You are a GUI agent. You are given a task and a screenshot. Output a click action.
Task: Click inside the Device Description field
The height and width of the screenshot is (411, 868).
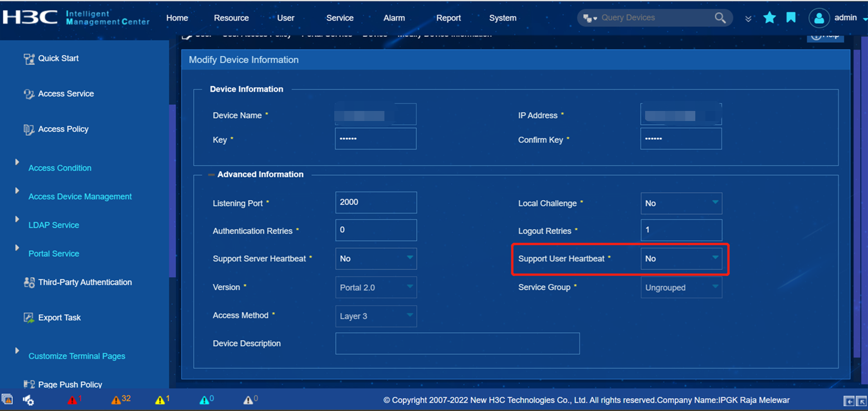457,344
